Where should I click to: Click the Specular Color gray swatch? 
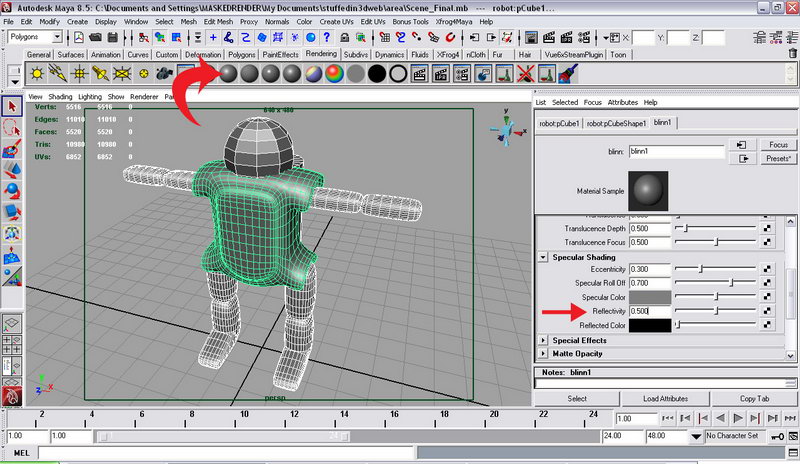pos(649,297)
